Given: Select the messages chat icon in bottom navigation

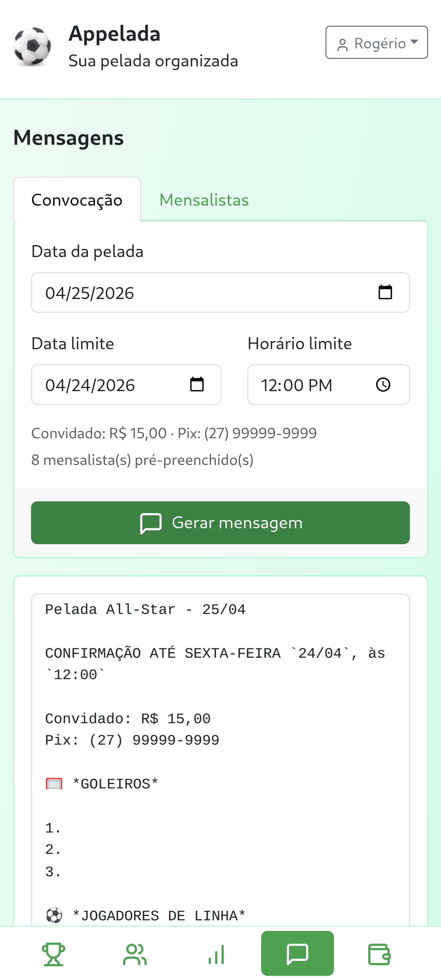Looking at the screenshot, I should pyautogui.click(x=297, y=953).
